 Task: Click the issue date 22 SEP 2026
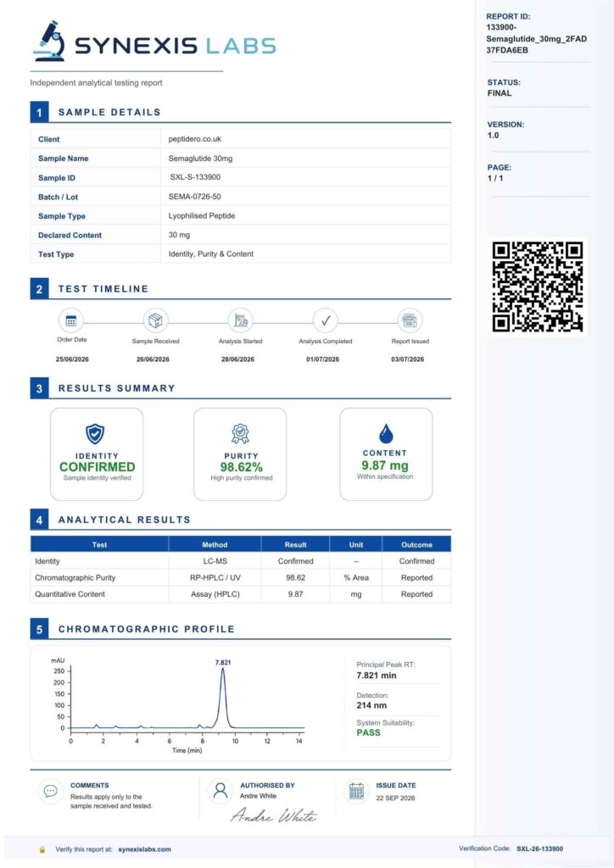395,798
